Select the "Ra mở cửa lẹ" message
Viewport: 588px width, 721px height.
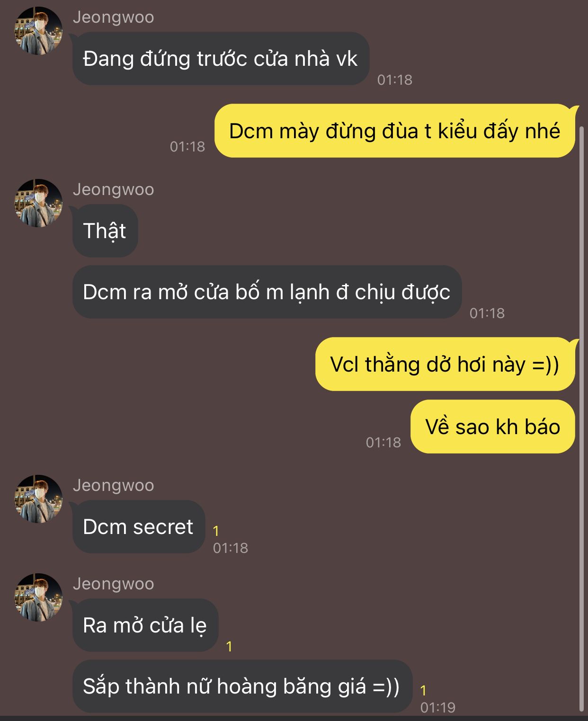pyautogui.click(x=145, y=625)
